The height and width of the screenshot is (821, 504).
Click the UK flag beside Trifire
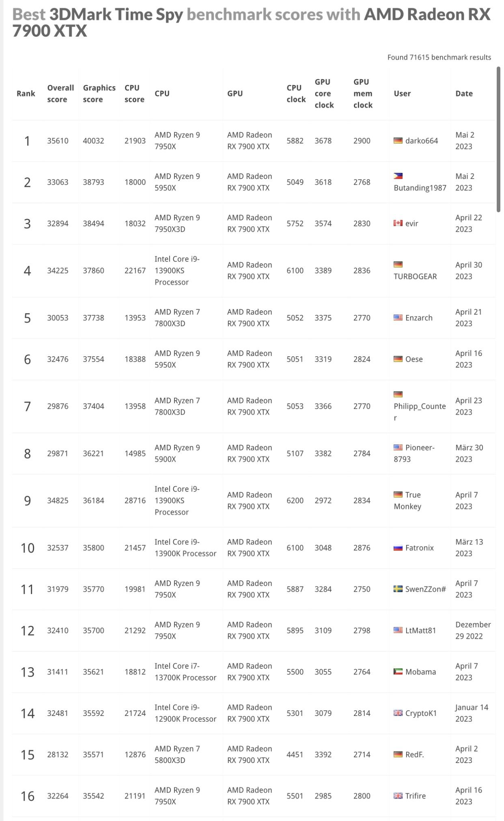398,796
